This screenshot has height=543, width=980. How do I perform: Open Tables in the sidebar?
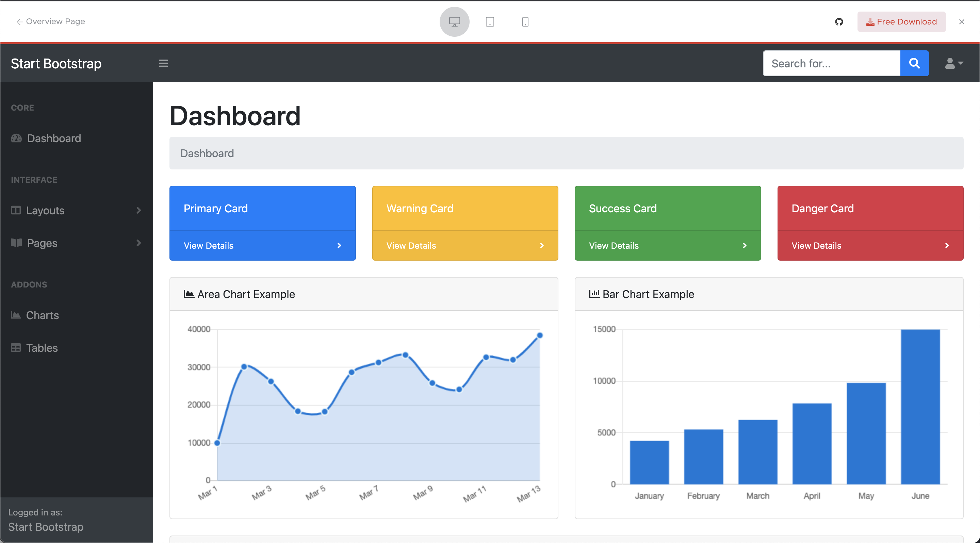pyautogui.click(x=77, y=348)
